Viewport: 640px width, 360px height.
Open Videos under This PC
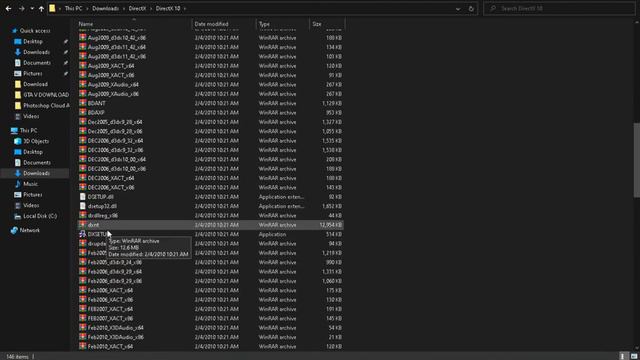[x=31, y=205]
